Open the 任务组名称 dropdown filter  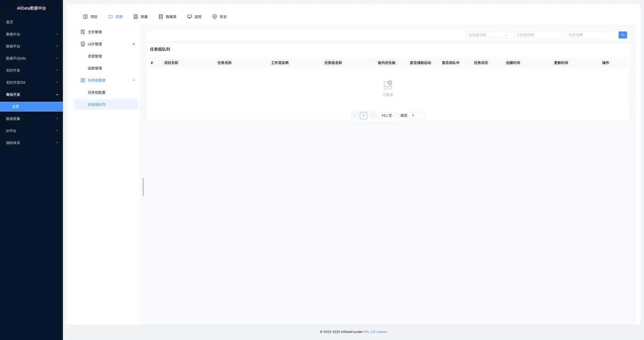488,35
